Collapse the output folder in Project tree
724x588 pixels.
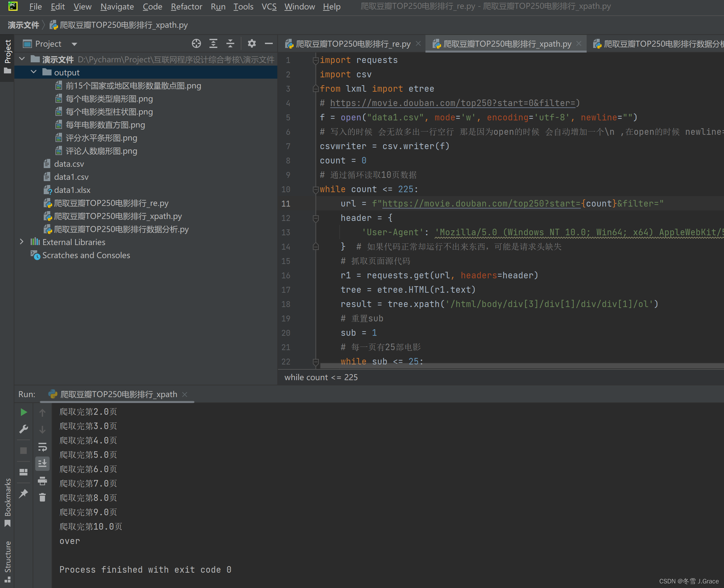point(34,72)
